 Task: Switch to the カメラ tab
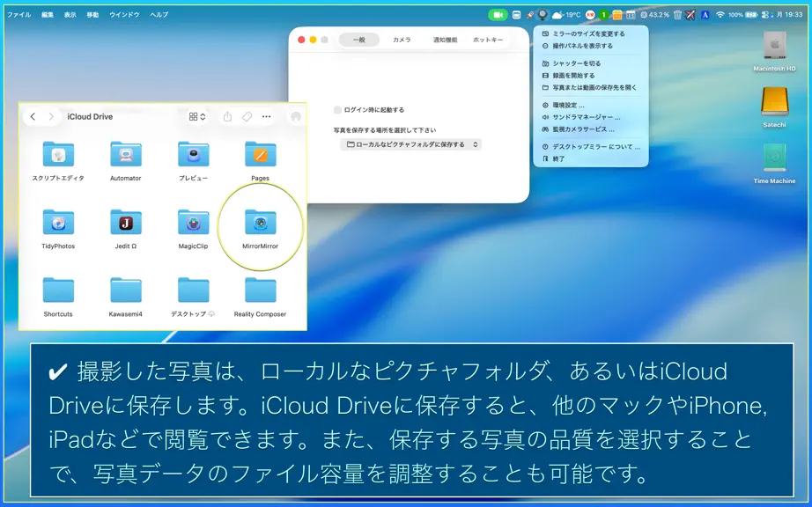(x=402, y=40)
